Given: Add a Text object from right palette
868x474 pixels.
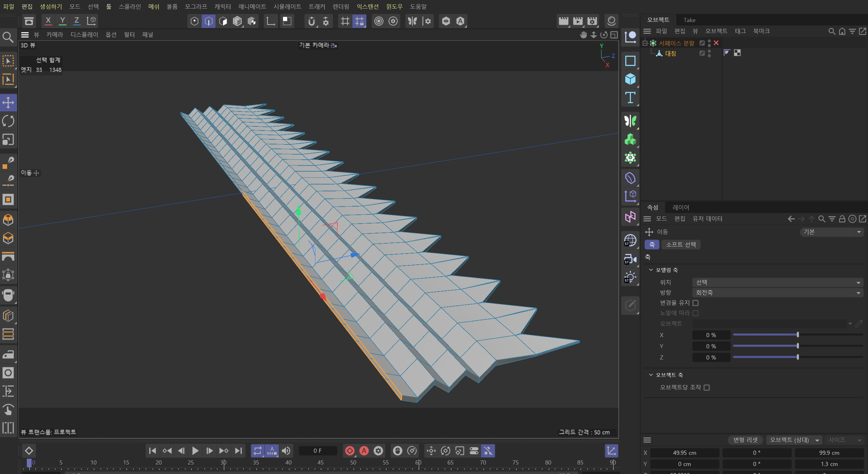Looking at the screenshot, I should click(x=630, y=98).
